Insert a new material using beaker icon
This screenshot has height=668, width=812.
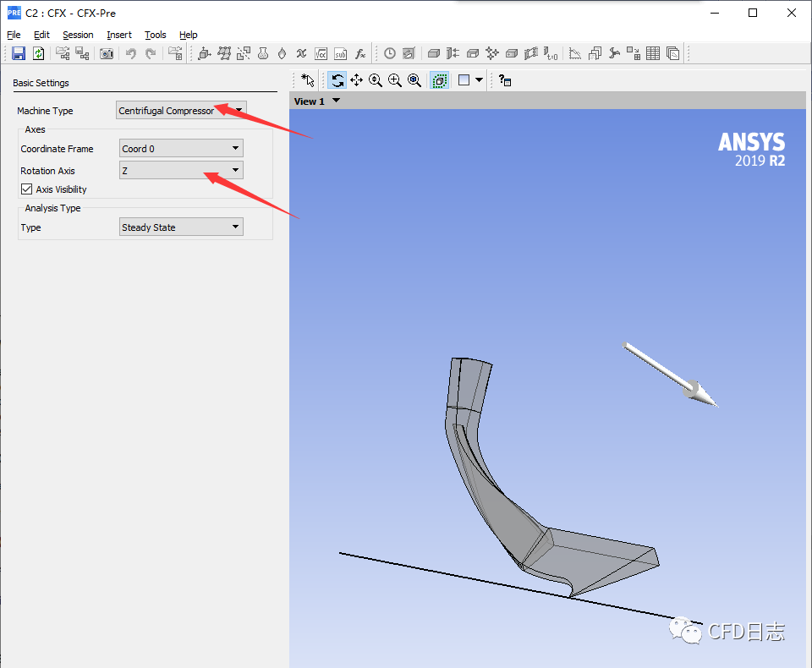click(x=263, y=53)
